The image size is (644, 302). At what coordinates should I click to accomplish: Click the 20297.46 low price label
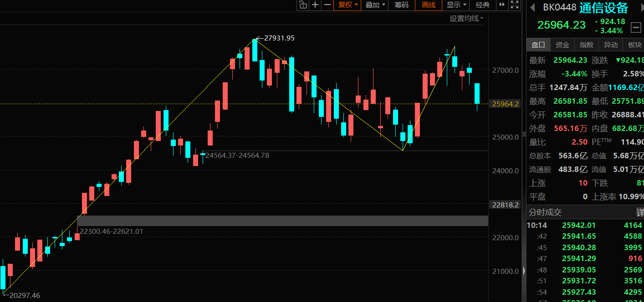pos(25,296)
